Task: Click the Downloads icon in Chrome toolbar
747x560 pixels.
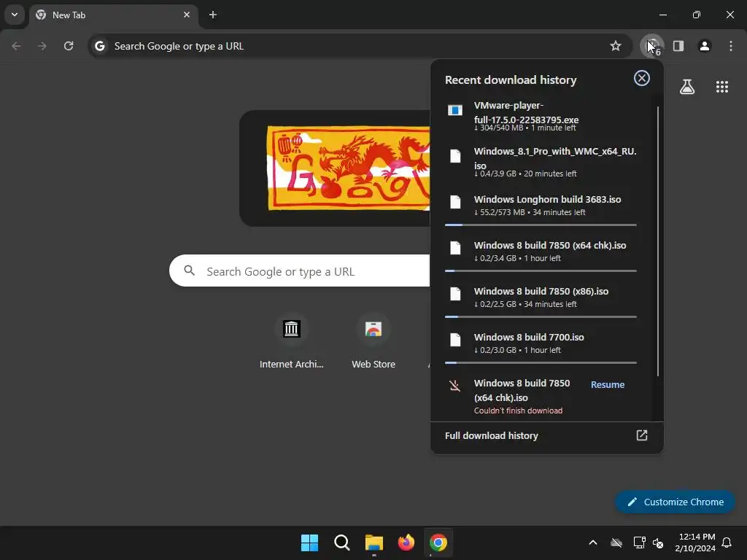Action: pos(651,46)
